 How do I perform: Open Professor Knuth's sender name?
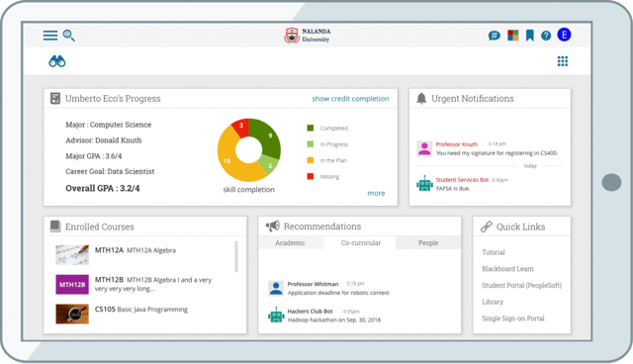click(x=457, y=144)
